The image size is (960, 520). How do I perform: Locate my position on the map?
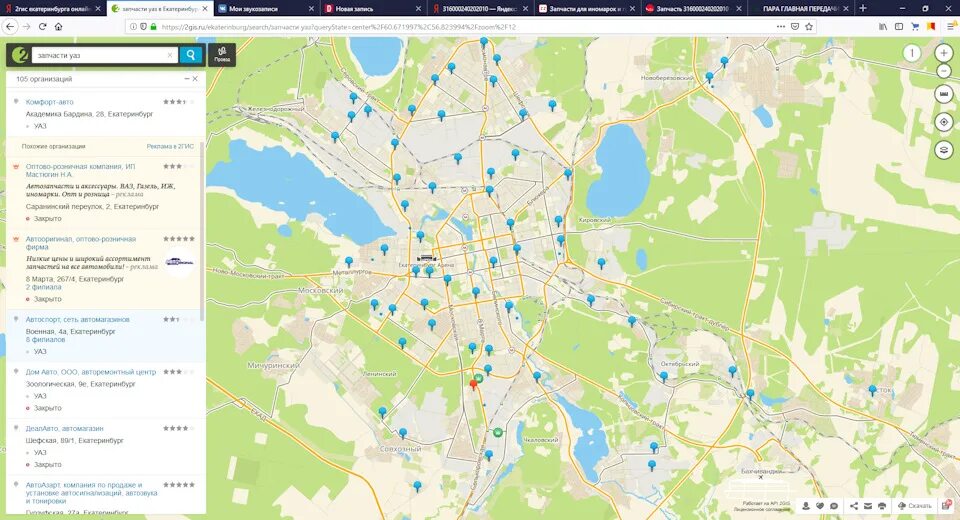(x=943, y=122)
